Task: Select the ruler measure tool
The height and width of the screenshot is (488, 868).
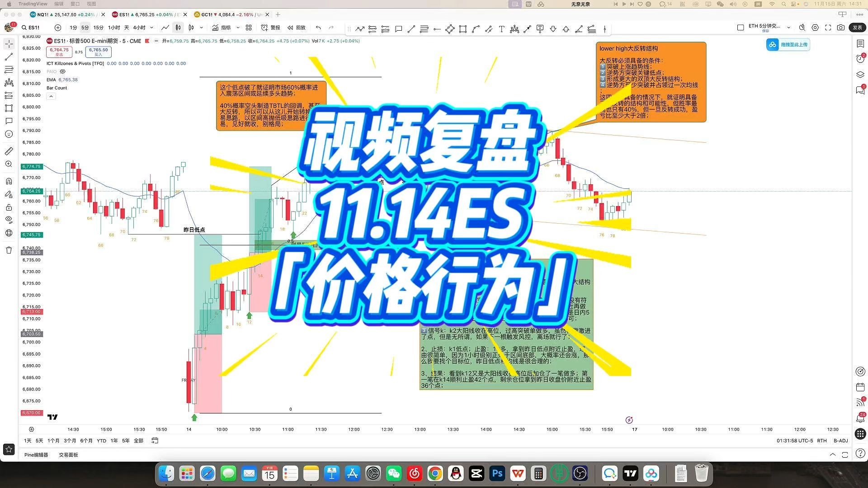Action: click(x=9, y=151)
